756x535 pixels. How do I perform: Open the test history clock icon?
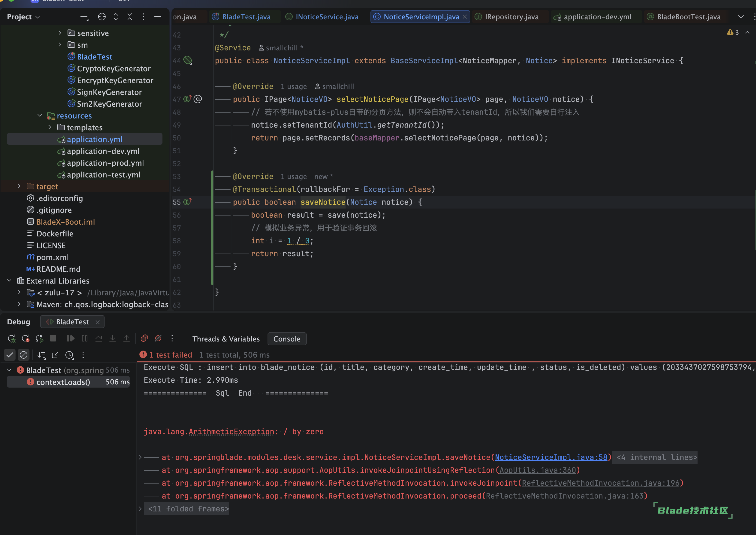click(x=69, y=355)
